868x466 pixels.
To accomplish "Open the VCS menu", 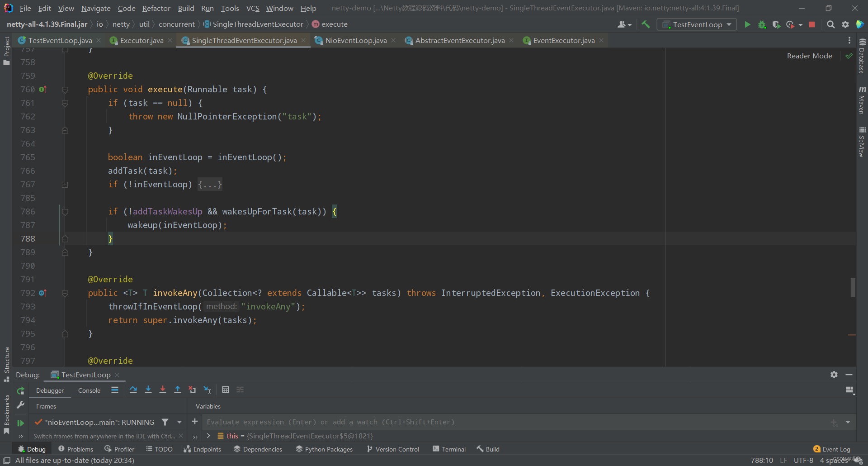I will (x=253, y=8).
